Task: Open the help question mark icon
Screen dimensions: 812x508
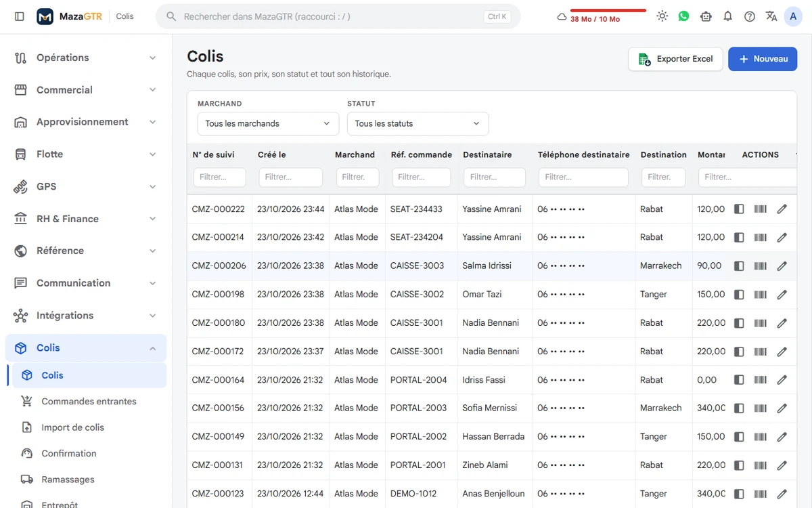Action: (x=749, y=16)
